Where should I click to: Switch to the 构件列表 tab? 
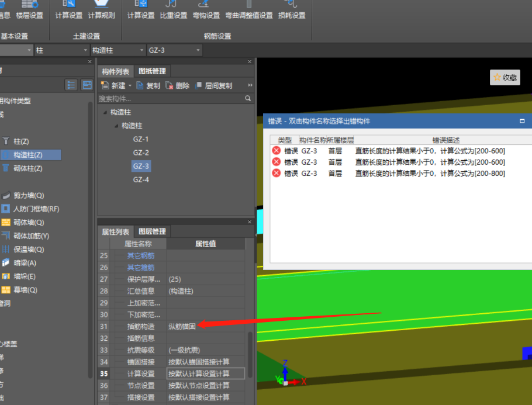click(116, 71)
